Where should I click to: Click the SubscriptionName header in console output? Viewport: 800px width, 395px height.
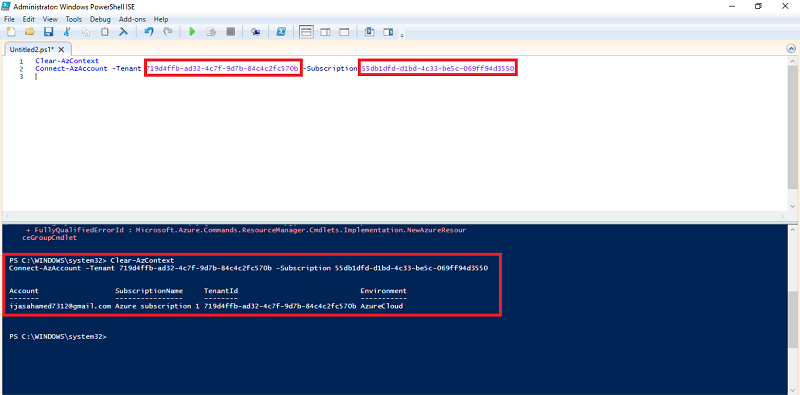[149, 291]
